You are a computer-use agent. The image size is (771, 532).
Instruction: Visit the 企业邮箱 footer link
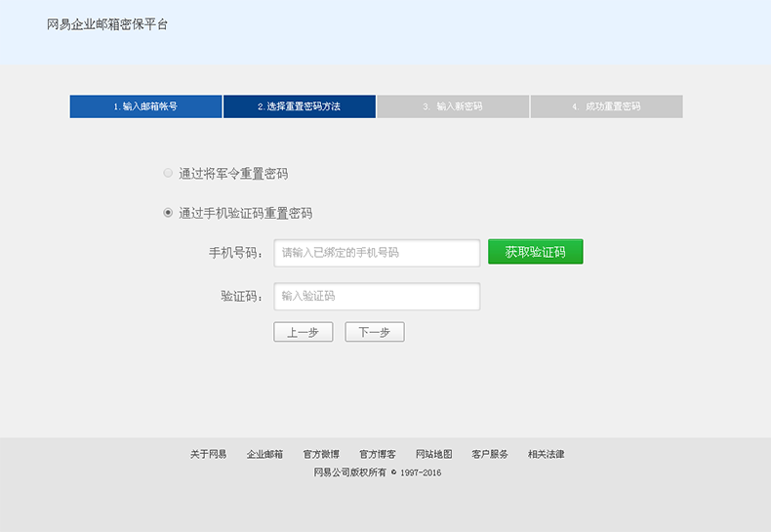coord(264,454)
